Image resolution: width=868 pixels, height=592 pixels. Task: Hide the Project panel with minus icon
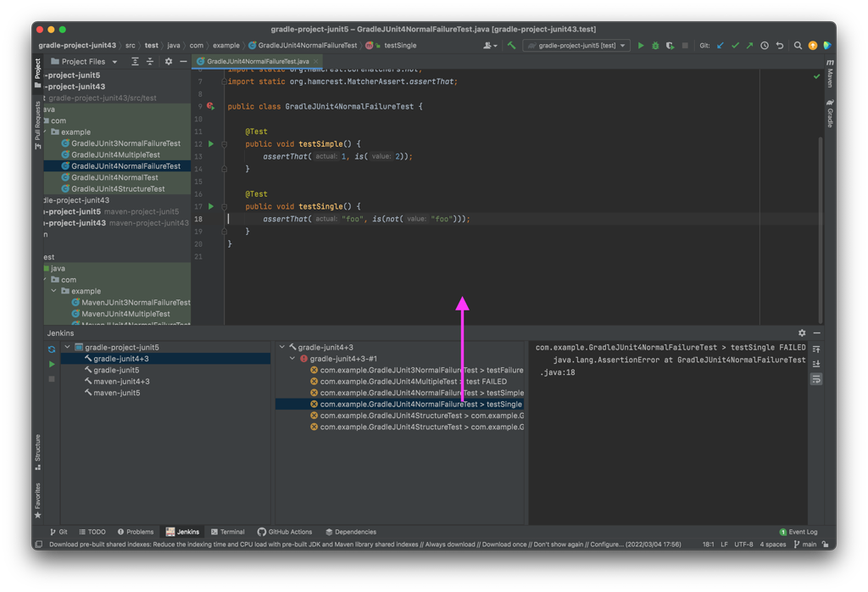pyautogui.click(x=183, y=61)
